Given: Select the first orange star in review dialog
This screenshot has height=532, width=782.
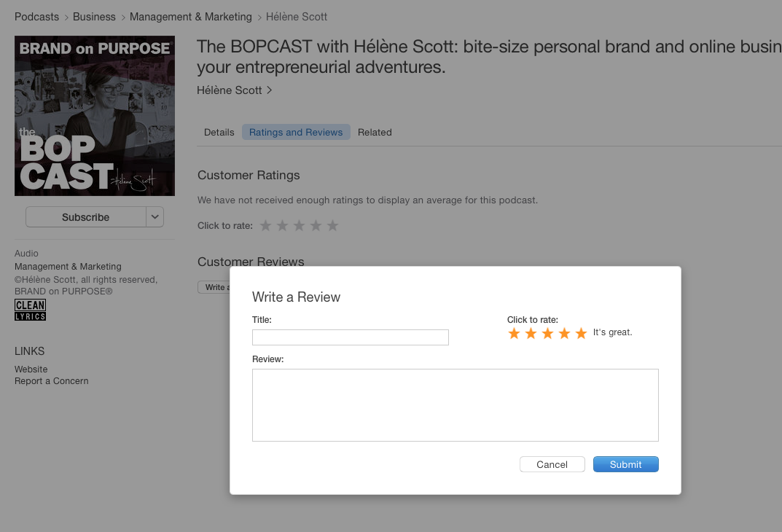Looking at the screenshot, I should tap(514, 333).
